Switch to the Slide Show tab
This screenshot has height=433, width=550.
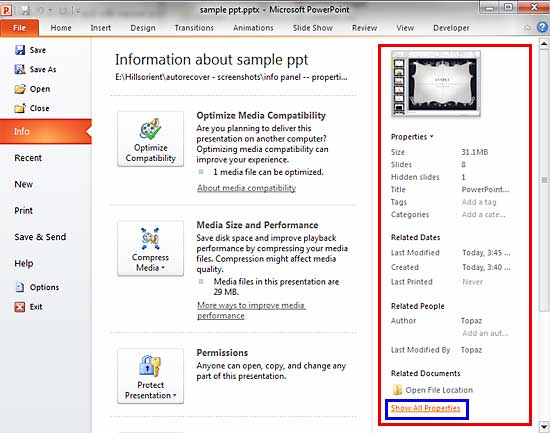click(313, 28)
